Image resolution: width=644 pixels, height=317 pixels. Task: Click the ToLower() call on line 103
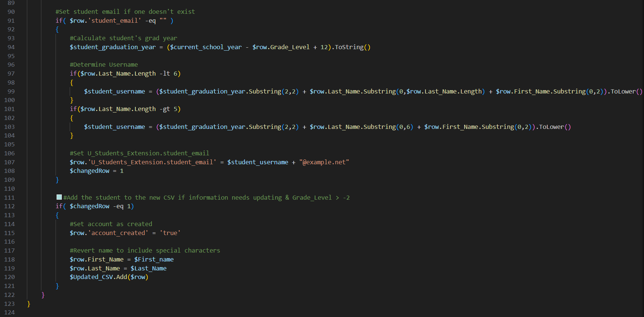click(x=555, y=127)
